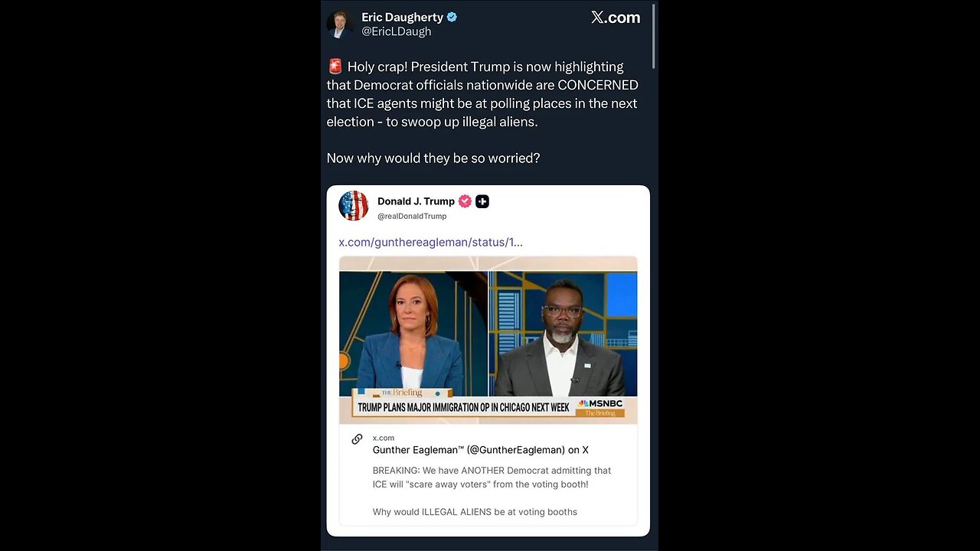The image size is (980, 551).
Task: Click the red siren emoji in the post
Action: [335, 67]
